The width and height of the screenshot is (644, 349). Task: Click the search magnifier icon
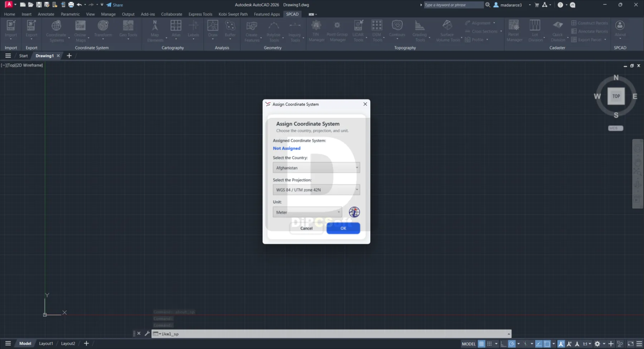[x=488, y=5]
